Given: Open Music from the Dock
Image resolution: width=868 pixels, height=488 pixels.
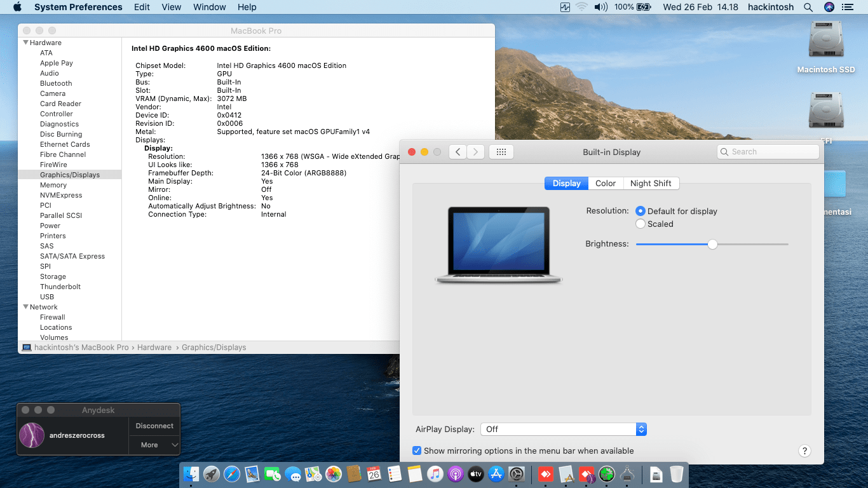Looking at the screenshot, I should [435, 474].
